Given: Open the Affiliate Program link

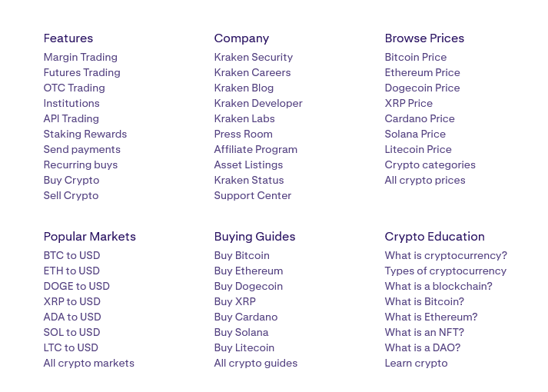Looking at the screenshot, I should 255,149.
